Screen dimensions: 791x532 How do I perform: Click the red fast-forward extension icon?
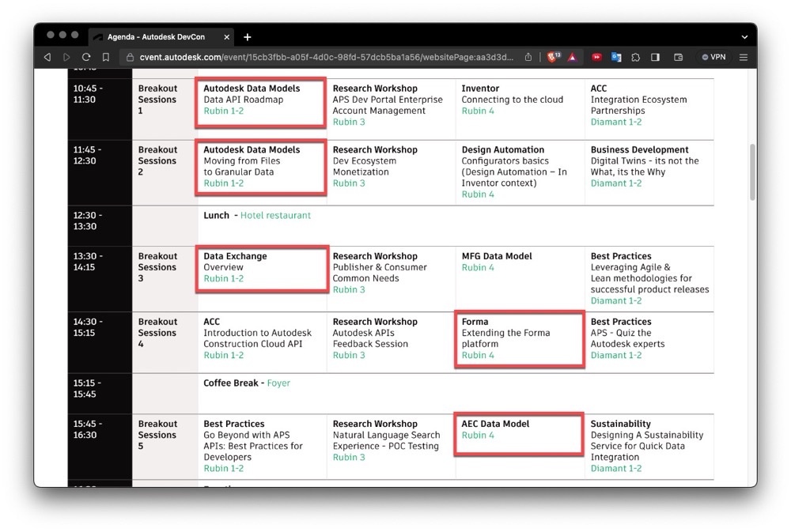click(x=596, y=57)
